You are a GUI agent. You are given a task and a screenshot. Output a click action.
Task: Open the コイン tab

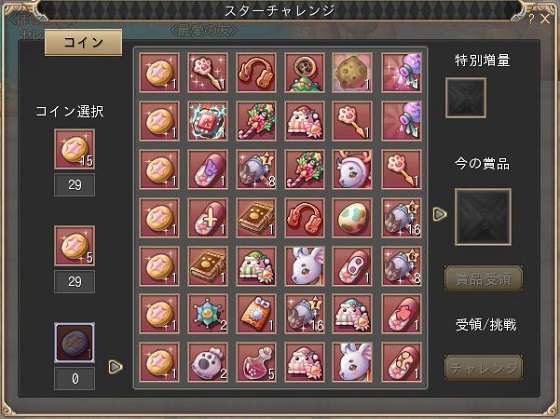point(83,43)
